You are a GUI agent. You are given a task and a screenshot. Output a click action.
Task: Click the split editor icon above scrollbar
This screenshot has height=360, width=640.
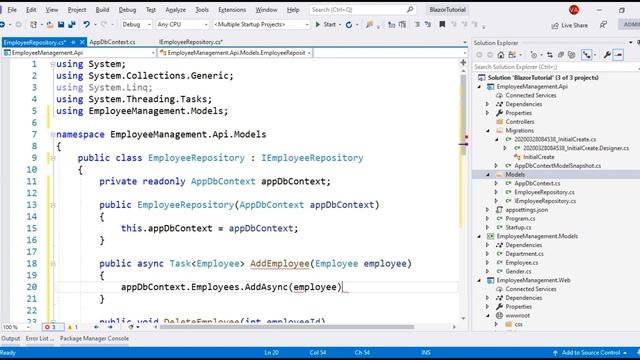pos(463,62)
